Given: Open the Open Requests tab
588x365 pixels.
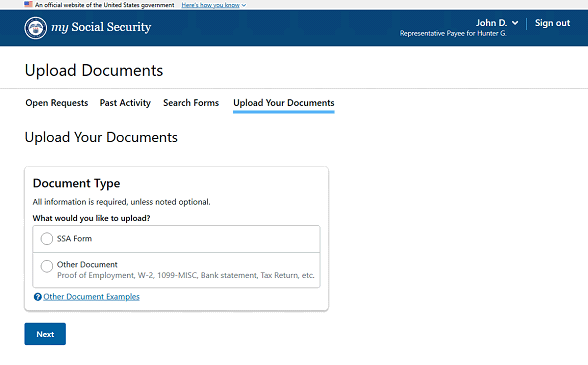Looking at the screenshot, I should 57,103.
